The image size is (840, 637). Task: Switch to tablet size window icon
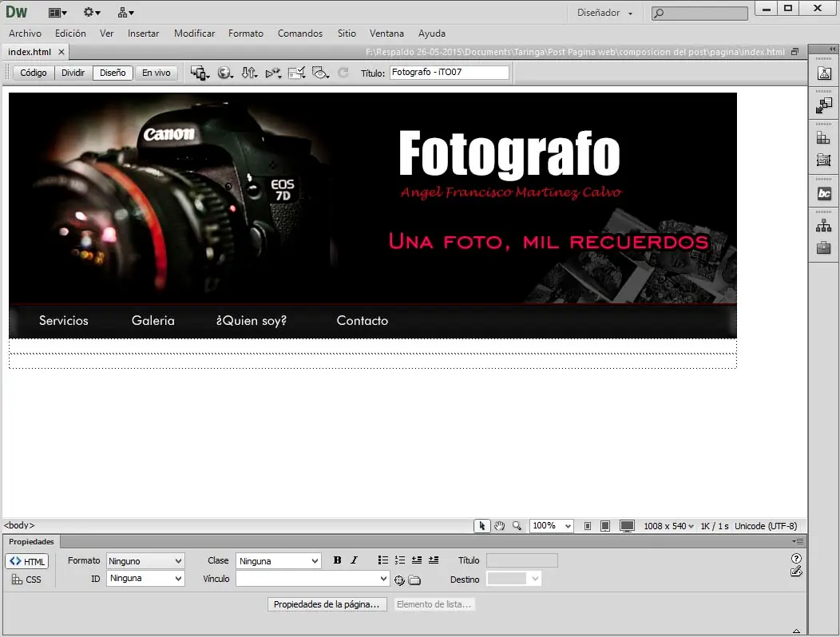[605, 526]
